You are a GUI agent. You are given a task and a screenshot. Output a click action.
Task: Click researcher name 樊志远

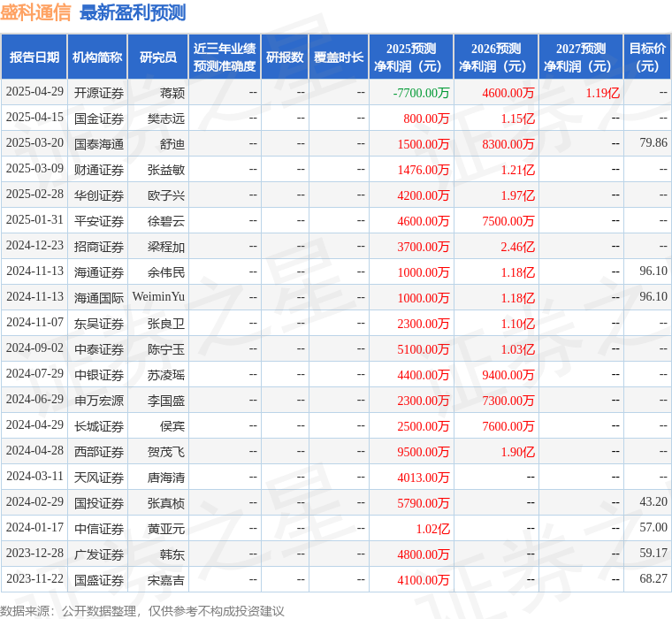(x=166, y=118)
